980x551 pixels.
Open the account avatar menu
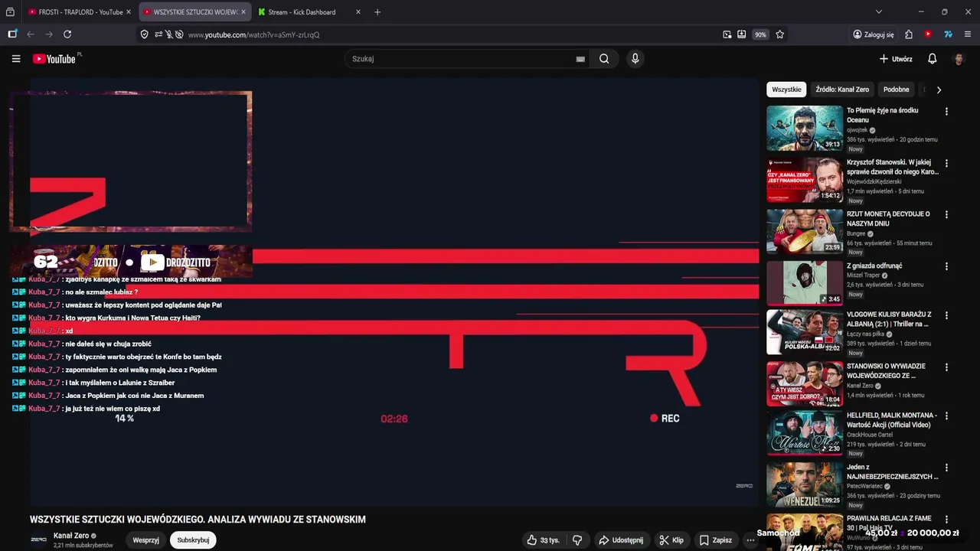point(959,59)
